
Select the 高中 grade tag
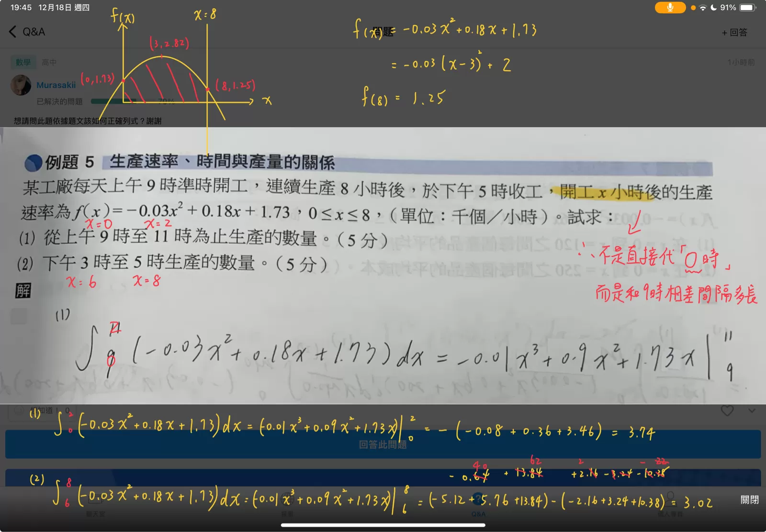(x=49, y=62)
